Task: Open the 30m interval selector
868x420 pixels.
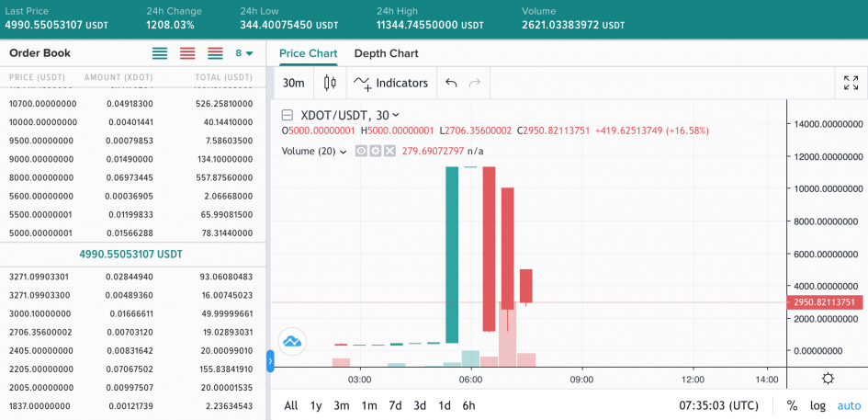Action: pyautogui.click(x=293, y=83)
